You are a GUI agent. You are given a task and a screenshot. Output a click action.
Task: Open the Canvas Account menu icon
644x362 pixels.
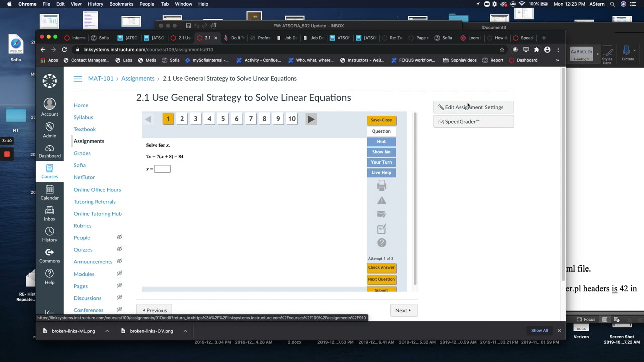coord(49,104)
